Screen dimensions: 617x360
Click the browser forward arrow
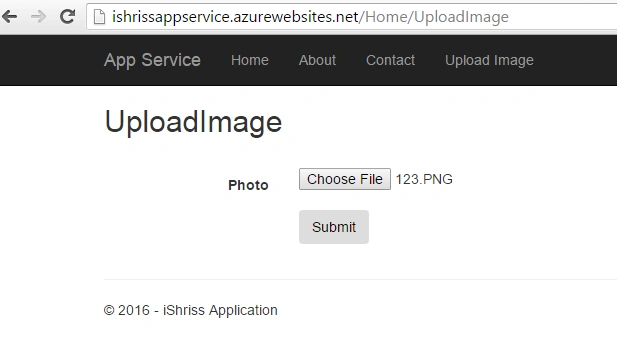coord(38,17)
